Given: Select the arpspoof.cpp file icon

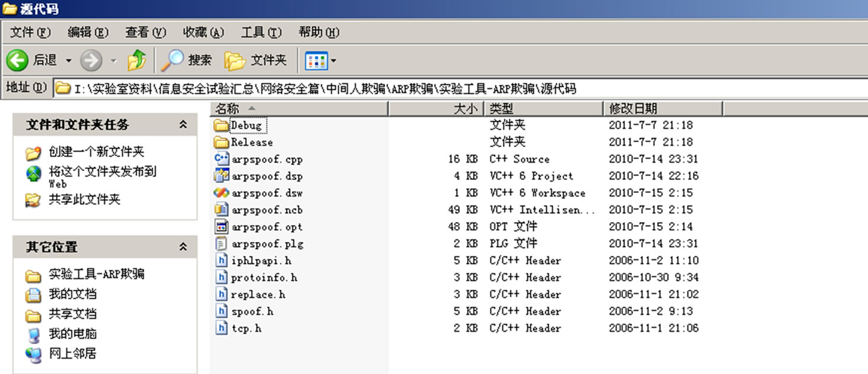Looking at the screenshot, I should pos(221,159).
